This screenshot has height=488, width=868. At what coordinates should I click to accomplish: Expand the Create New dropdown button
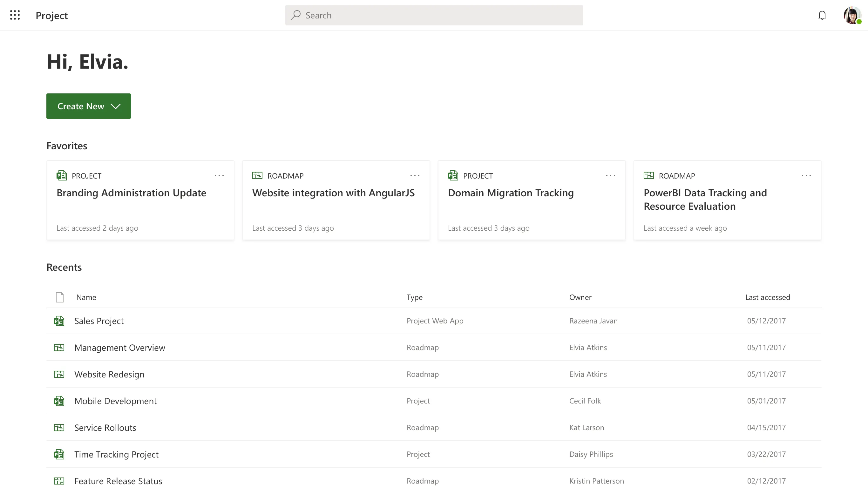pos(89,106)
